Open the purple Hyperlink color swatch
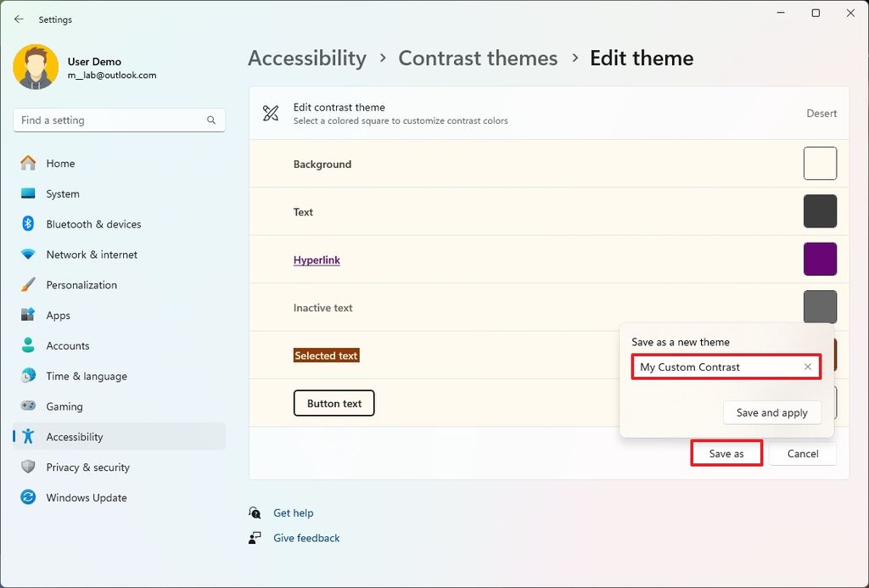Viewport: 869px width, 588px height. click(820, 259)
